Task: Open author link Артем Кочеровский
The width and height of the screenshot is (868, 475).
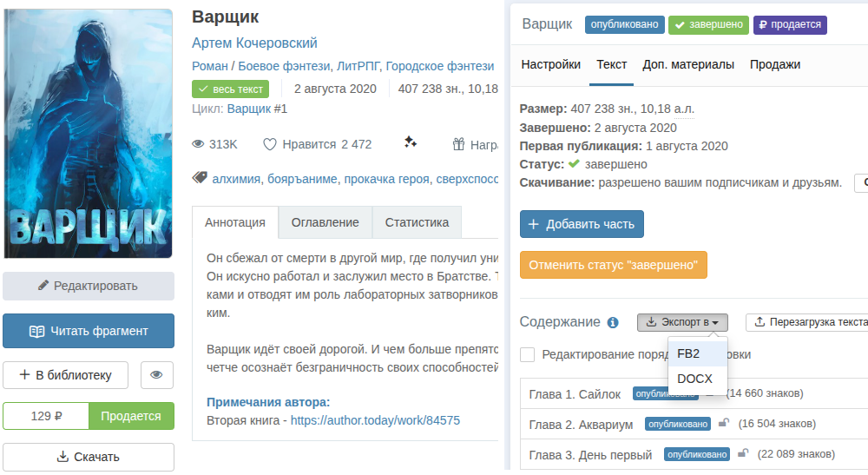Action: 254,43
